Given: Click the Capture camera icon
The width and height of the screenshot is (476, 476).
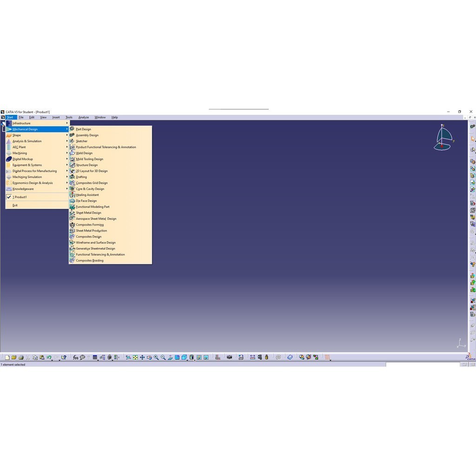Looking at the screenshot, I should pyautogui.click(x=229, y=357).
